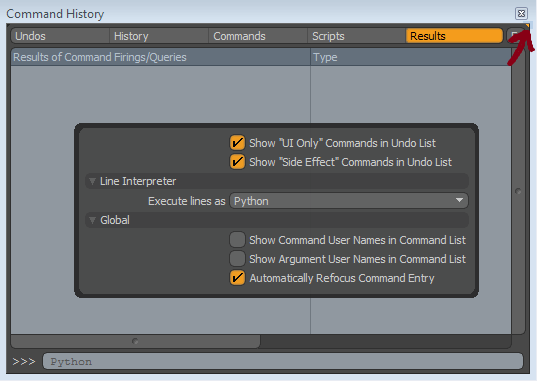Click the Type column header
The height and width of the screenshot is (381, 537).
pos(411,57)
